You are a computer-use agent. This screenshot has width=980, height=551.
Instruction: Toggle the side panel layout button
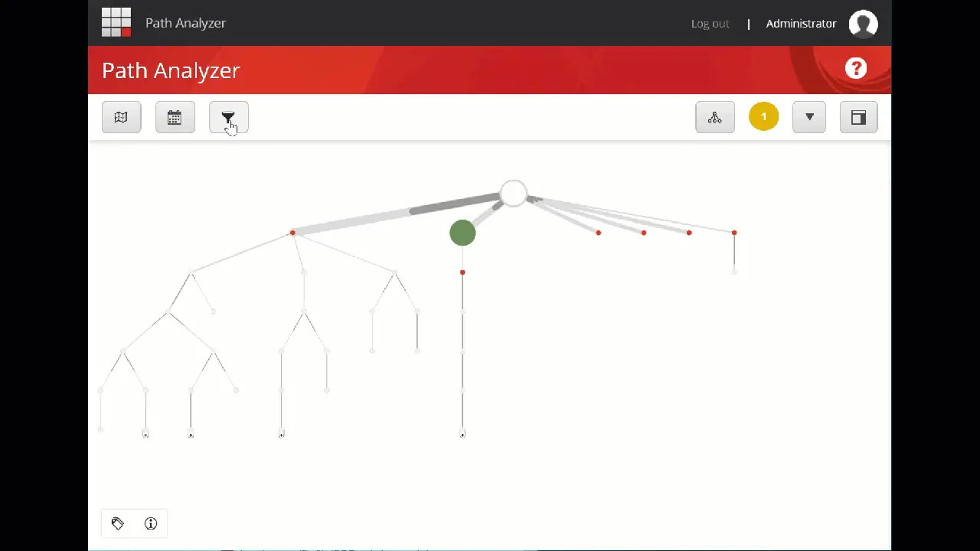[858, 117]
